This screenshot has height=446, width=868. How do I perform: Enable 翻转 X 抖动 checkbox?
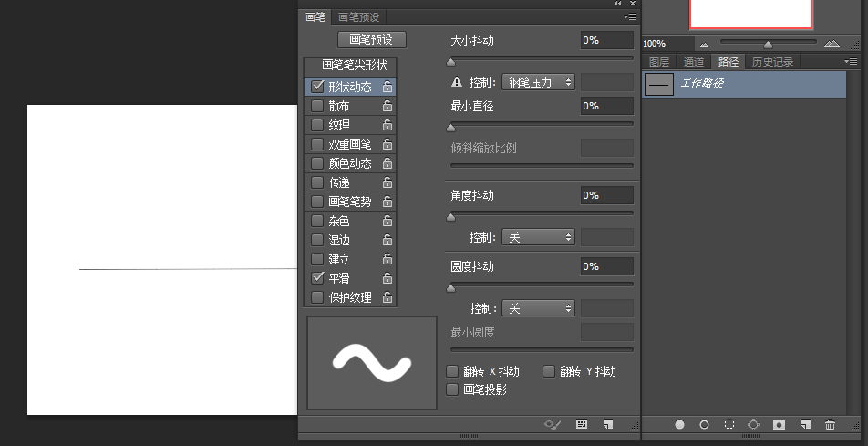point(452,370)
